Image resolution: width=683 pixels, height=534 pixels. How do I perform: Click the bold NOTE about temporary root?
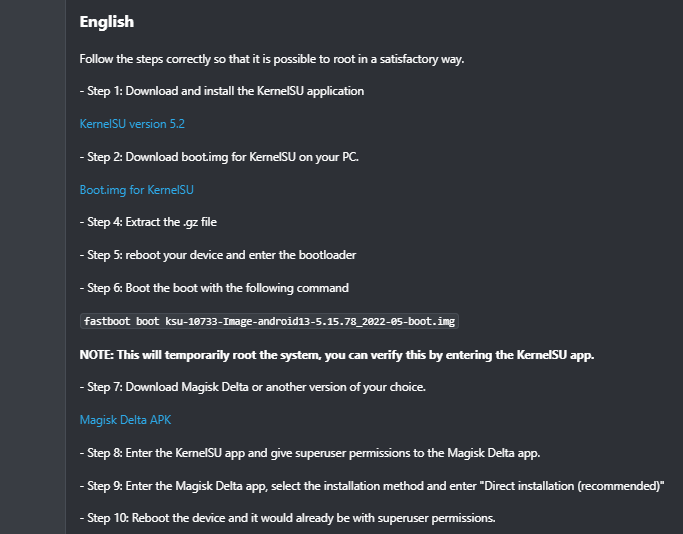pos(337,355)
